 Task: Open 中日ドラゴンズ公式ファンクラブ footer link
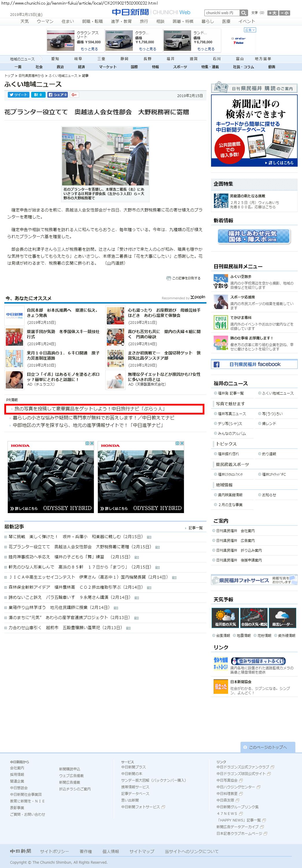243,767
